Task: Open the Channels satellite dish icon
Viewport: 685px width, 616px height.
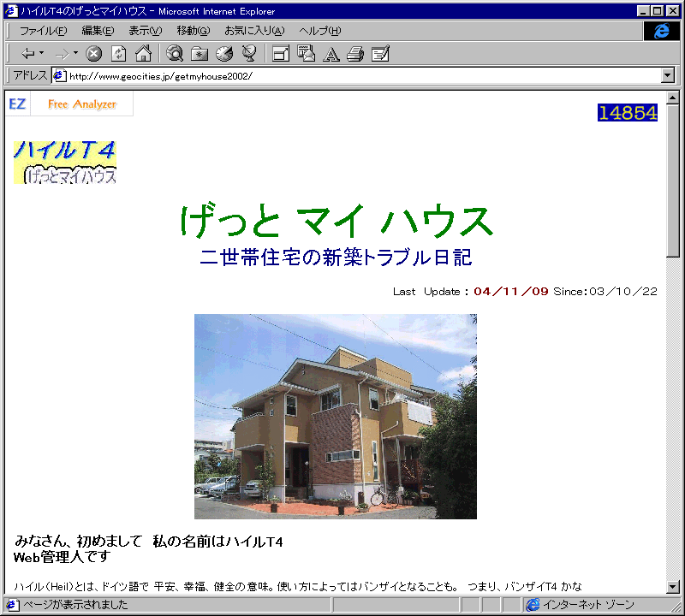Action: point(249,54)
